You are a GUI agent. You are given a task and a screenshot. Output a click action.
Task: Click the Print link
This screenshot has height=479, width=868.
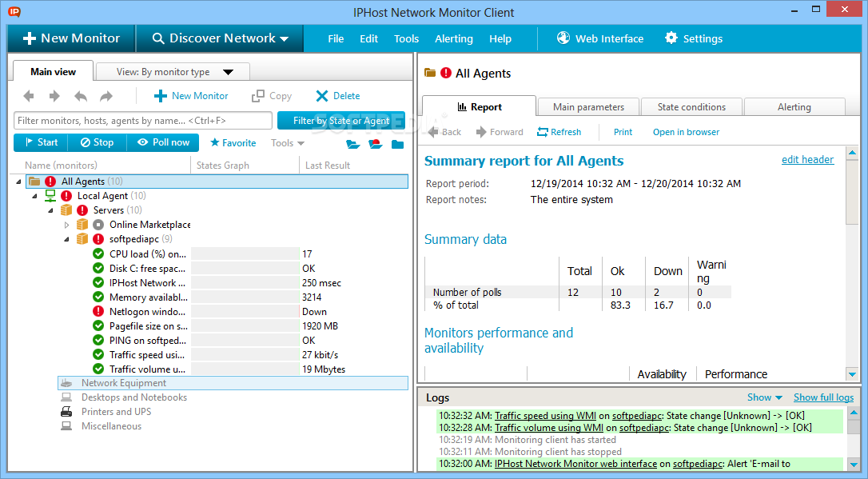(623, 132)
